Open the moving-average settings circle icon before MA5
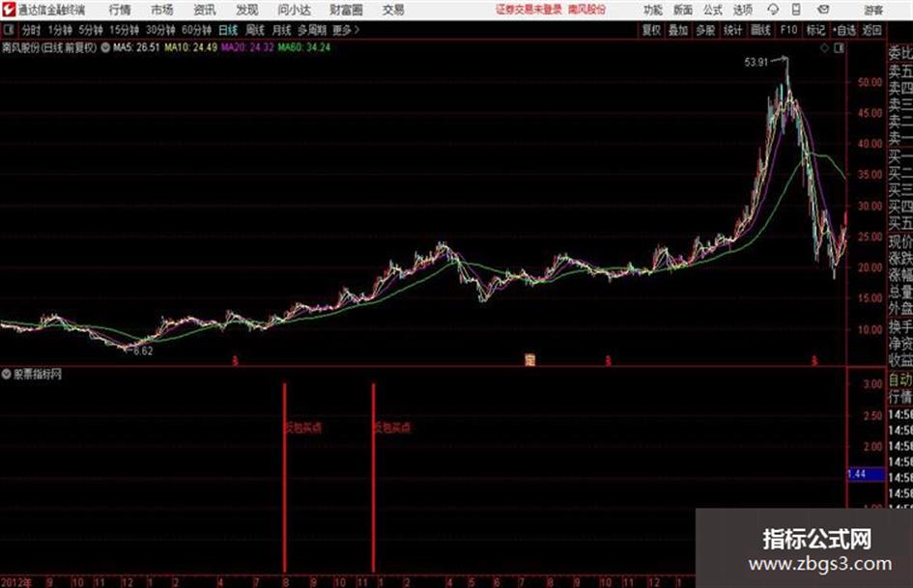The image size is (913, 588). pos(105,47)
